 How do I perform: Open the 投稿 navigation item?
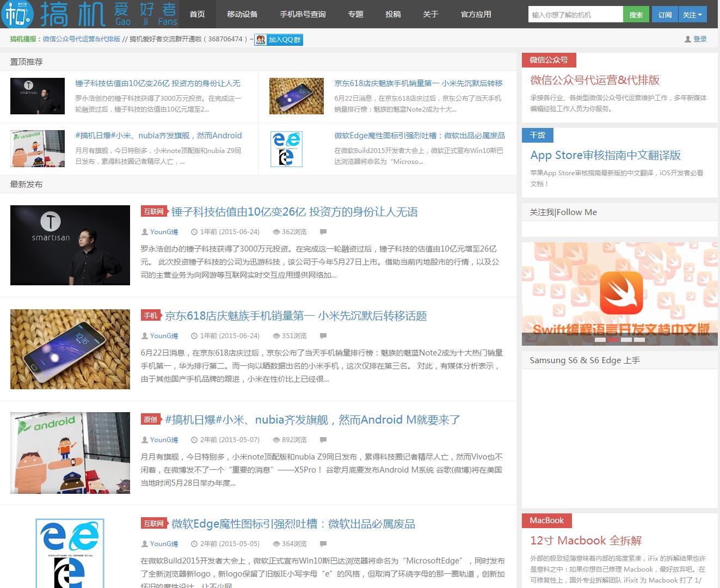point(393,14)
